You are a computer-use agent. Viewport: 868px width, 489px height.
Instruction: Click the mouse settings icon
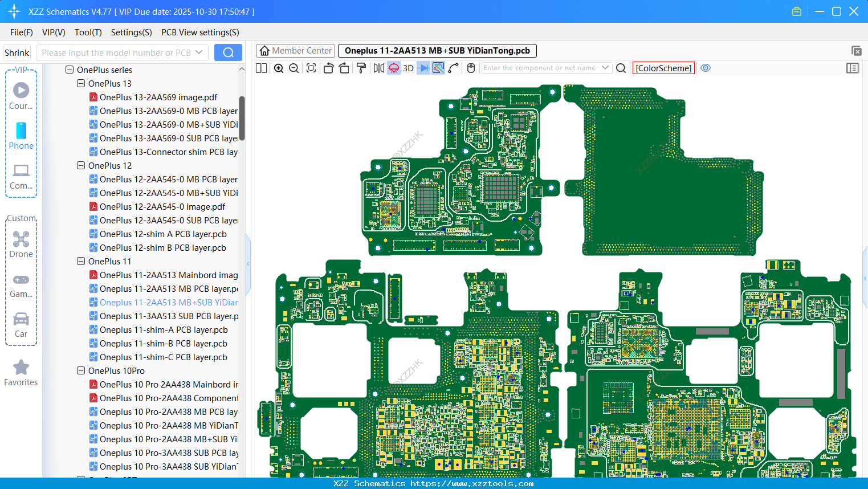pyautogui.click(x=471, y=68)
